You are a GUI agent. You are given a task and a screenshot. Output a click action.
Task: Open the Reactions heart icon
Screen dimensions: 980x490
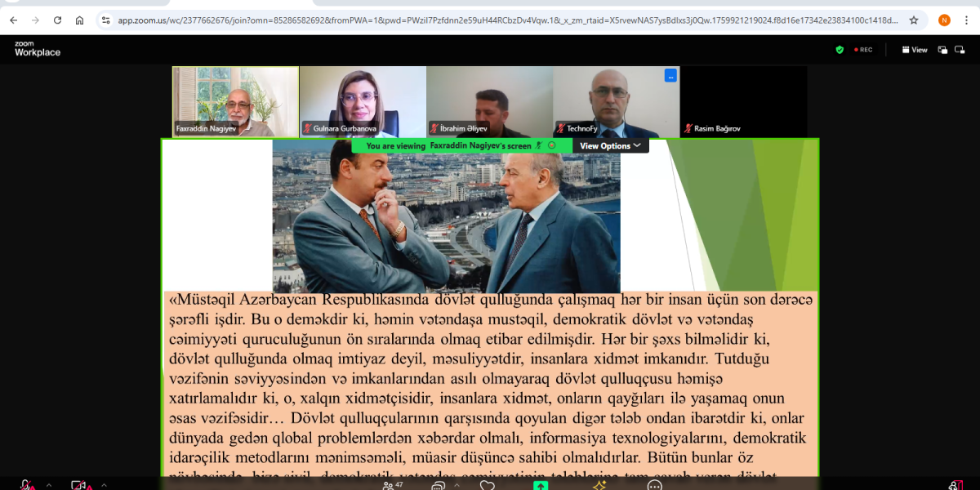488,486
